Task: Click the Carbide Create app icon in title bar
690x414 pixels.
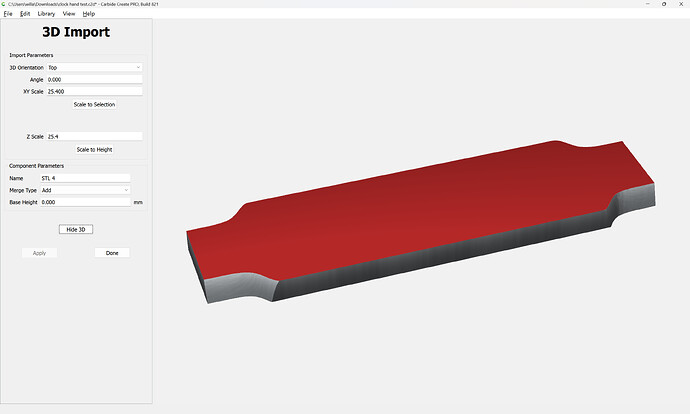Action: [4, 5]
